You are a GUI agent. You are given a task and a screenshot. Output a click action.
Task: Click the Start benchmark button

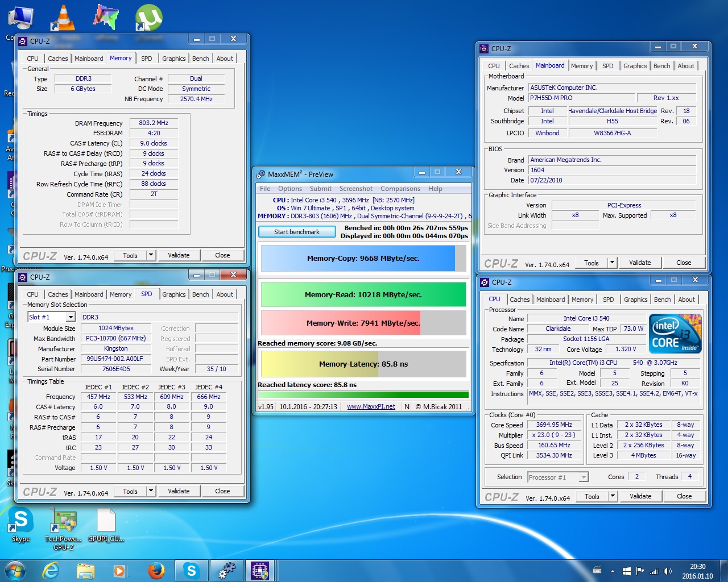tap(297, 232)
